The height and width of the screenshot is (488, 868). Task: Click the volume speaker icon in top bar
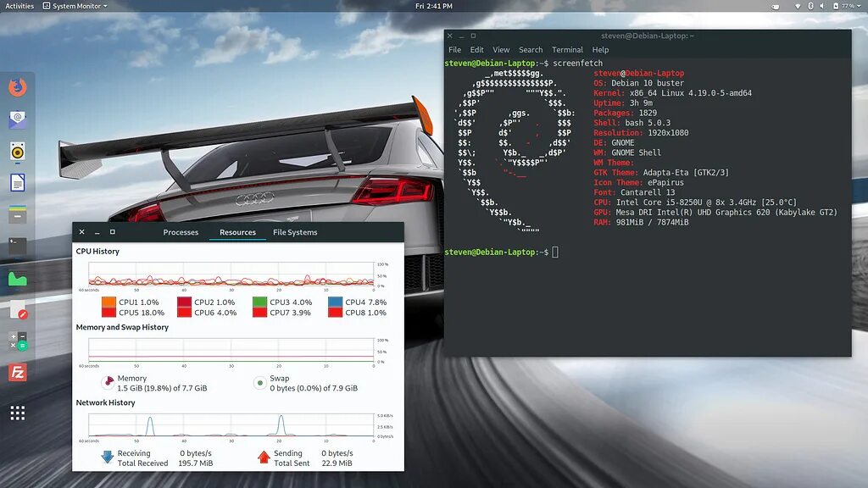coord(822,6)
